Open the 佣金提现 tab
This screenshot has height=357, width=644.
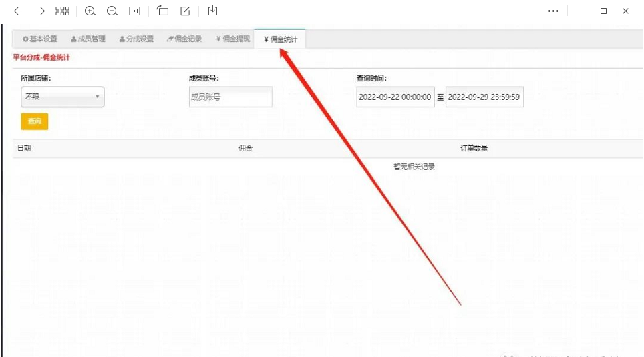(232, 39)
